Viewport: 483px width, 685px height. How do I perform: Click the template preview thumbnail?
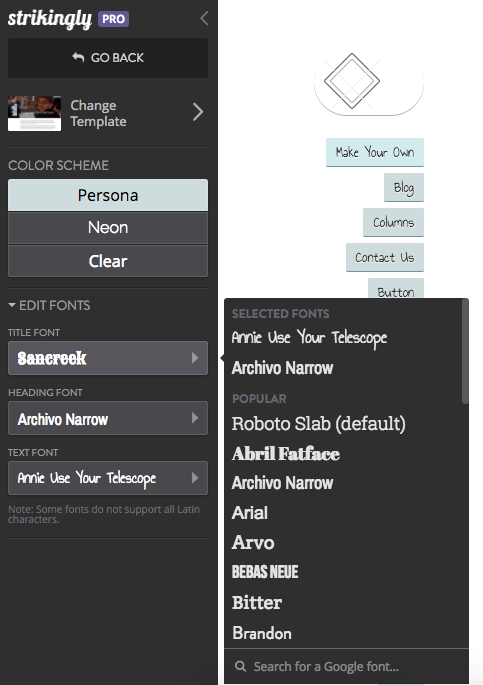click(34, 113)
